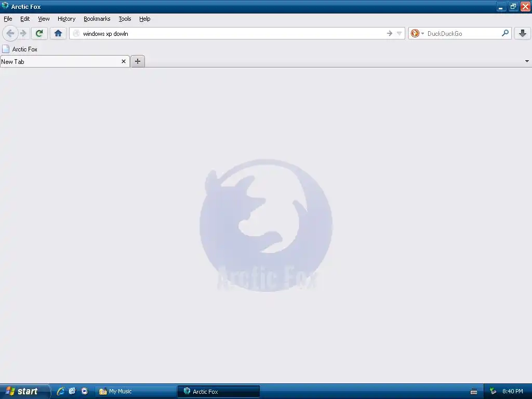
Task: Click the network tray icon
Action: (x=493, y=392)
